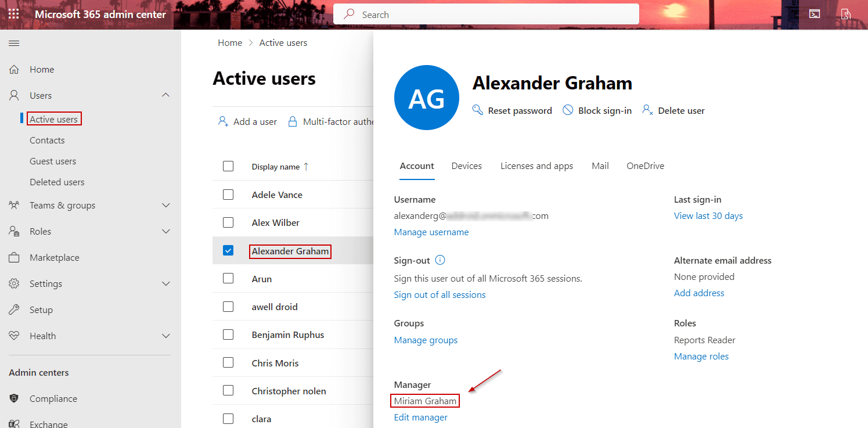Open the Microsoft 365 app launcher
Screen dimensions: 868x428
[x=13, y=13]
